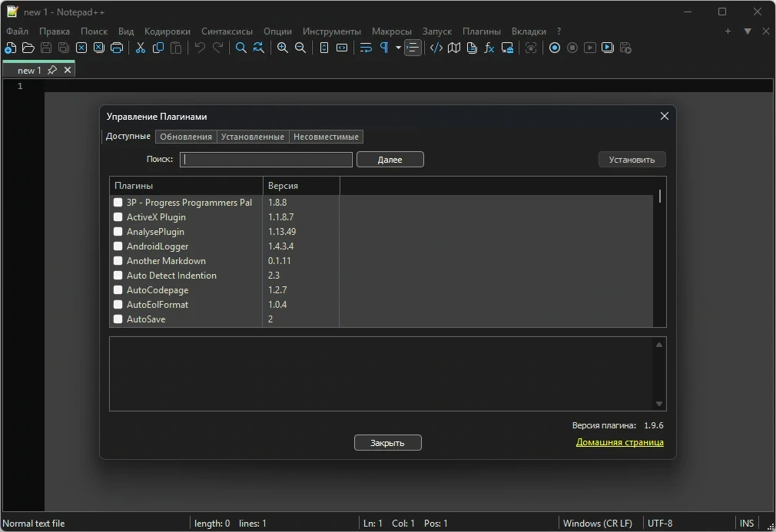
Task: Open Folder as Workspace toolbar icon
Action: pyautogui.click(x=507, y=48)
